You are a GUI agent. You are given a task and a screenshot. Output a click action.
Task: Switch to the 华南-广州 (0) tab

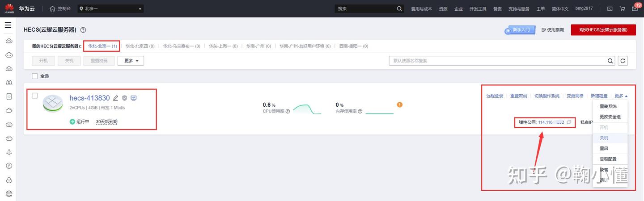[258, 46]
